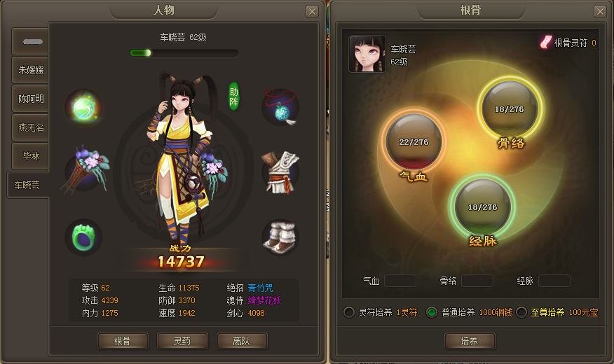This screenshot has height=364, width=614.
Task: Click the white robe armor slot
Action: [280, 172]
